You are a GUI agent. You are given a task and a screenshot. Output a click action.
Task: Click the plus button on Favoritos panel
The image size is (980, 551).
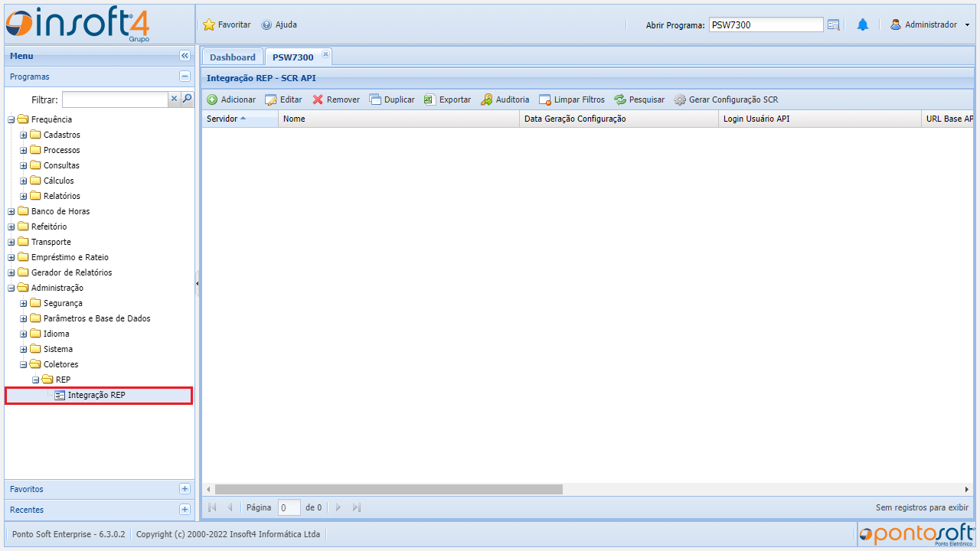click(185, 488)
